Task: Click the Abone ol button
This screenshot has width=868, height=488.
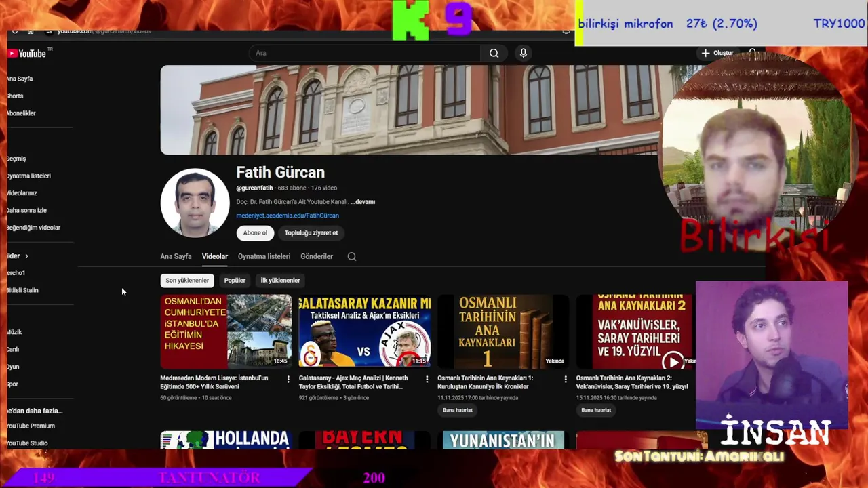Action: tap(255, 232)
